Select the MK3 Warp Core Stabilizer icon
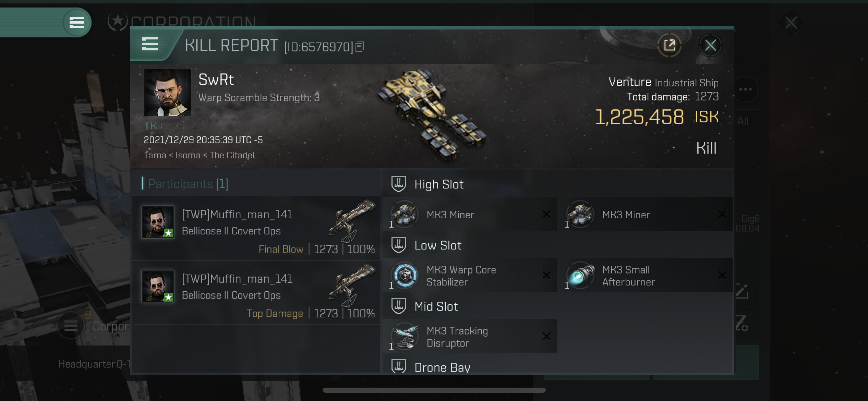This screenshot has width=868, height=401. pos(405,276)
